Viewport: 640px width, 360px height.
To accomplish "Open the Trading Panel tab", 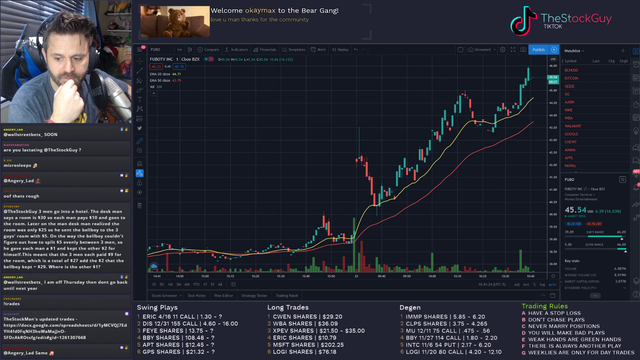I will 287,296.
